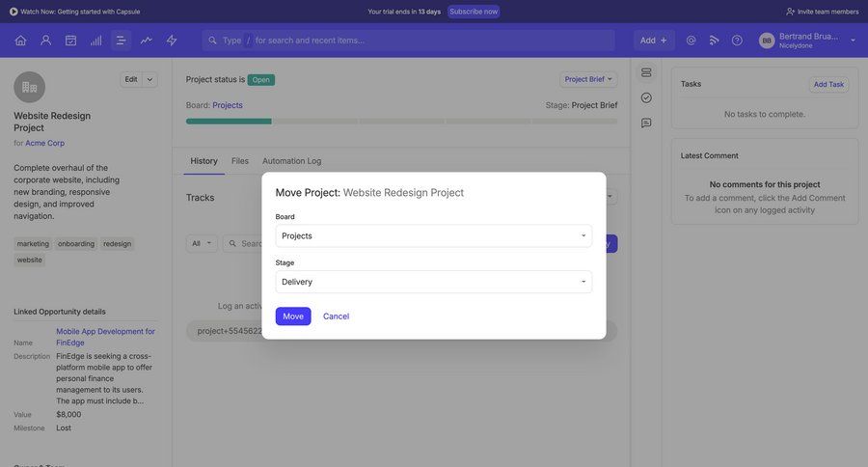Open the People & Organisations icon
Screen dimensions: 868x467
pos(45,41)
